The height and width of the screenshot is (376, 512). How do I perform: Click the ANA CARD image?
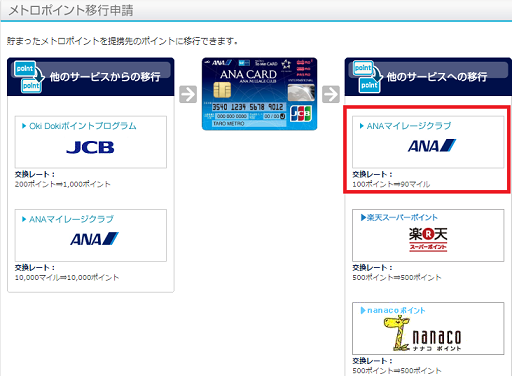[x=259, y=94]
